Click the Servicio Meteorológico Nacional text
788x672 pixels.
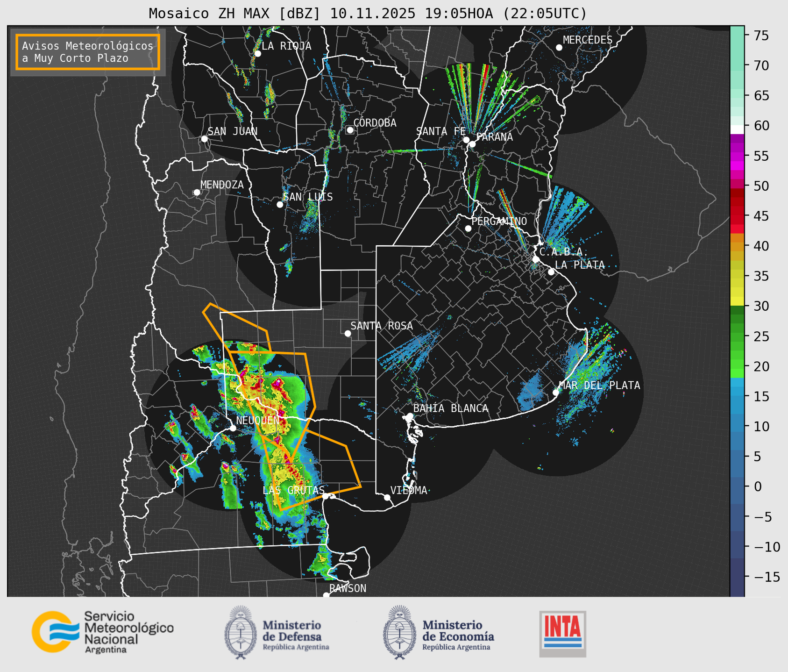(129, 632)
